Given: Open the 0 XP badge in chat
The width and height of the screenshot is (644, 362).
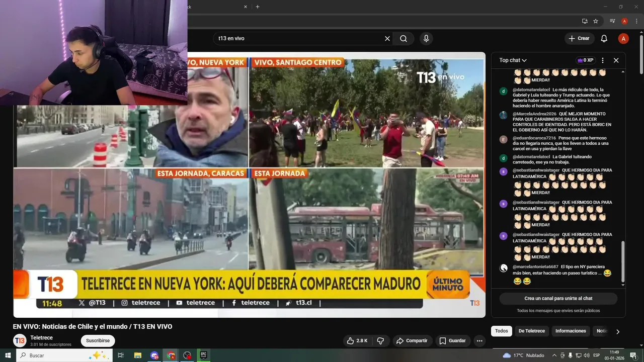Looking at the screenshot, I should [586, 60].
